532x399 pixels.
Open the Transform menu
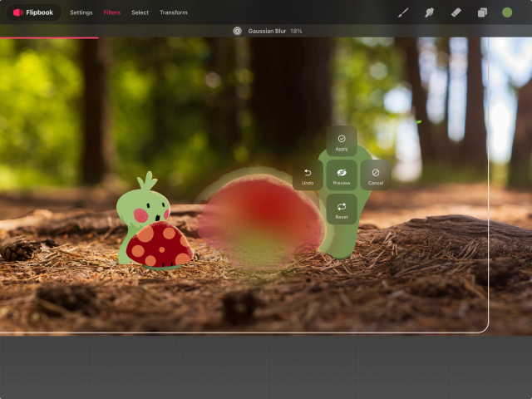click(174, 12)
